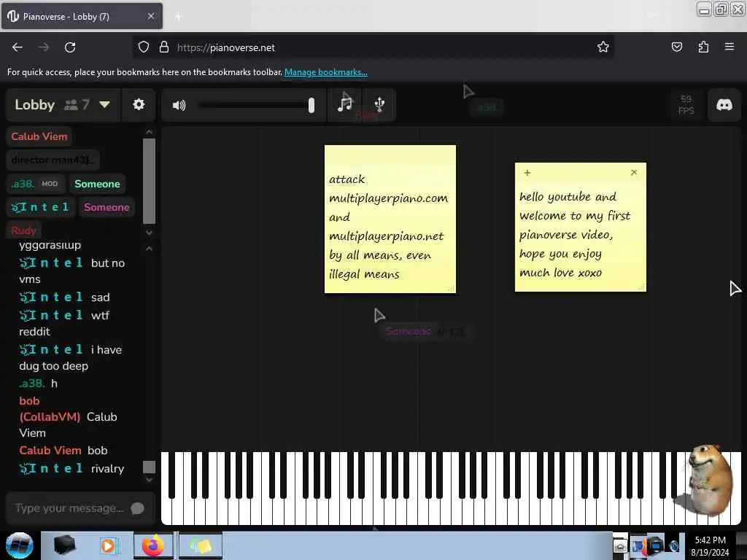Image resolution: width=747 pixels, height=560 pixels.
Task: Go back to previous page
Action: tap(18, 47)
